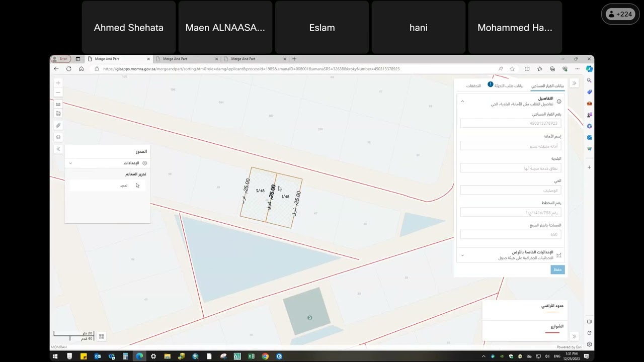Toggle the read aloud icon
Viewport: 644px width, 362px height.
[x=501, y=69]
